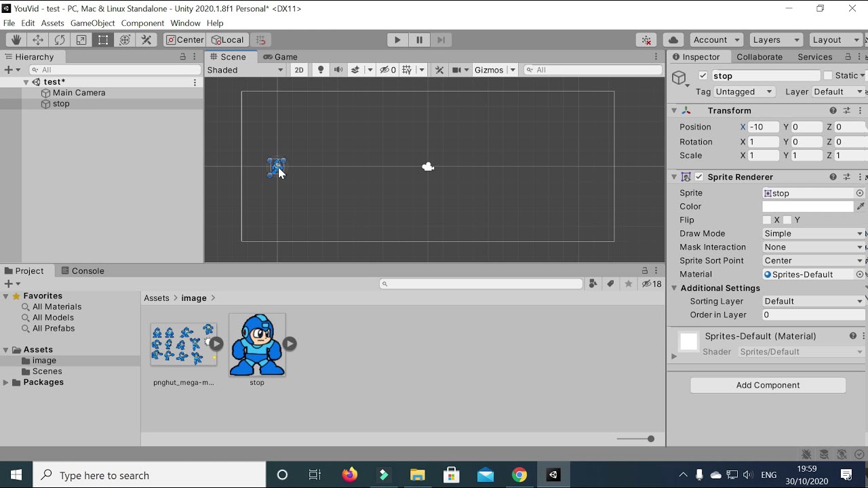
Task: Open the Untagged tag dropdown
Action: (x=745, y=91)
